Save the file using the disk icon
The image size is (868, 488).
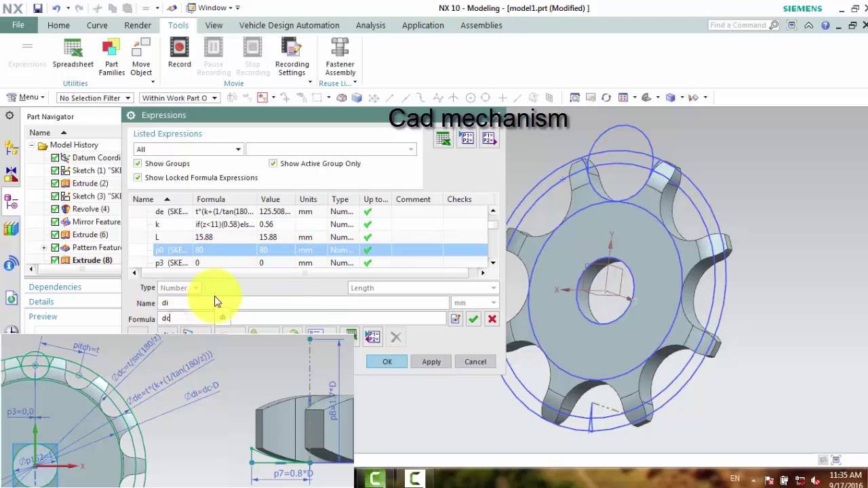(x=37, y=8)
